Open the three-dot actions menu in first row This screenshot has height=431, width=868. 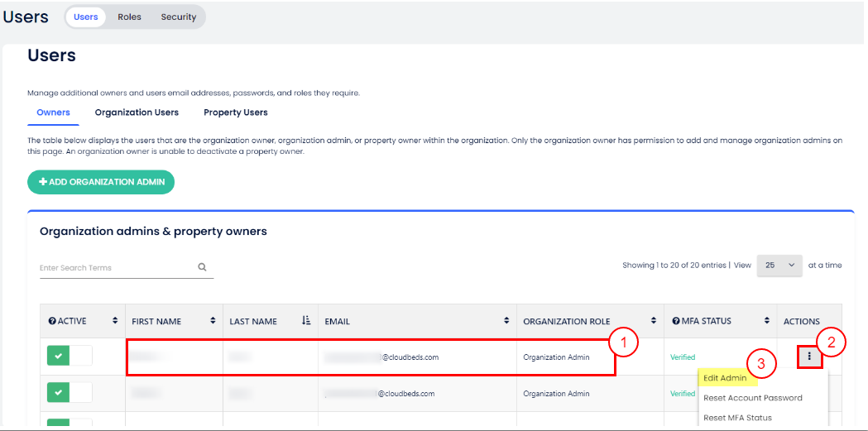point(809,357)
